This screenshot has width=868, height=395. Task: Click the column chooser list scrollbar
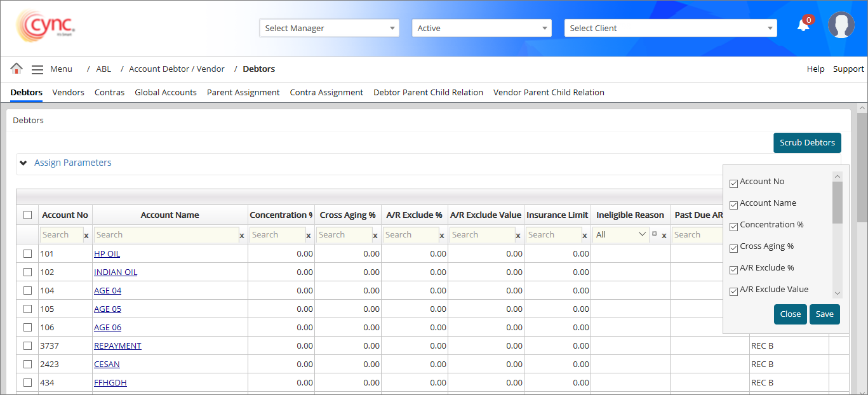[838, 203]
